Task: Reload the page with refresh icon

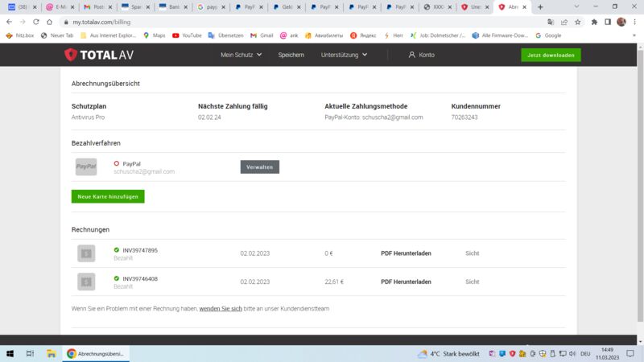Action: (x=35, y=22)
